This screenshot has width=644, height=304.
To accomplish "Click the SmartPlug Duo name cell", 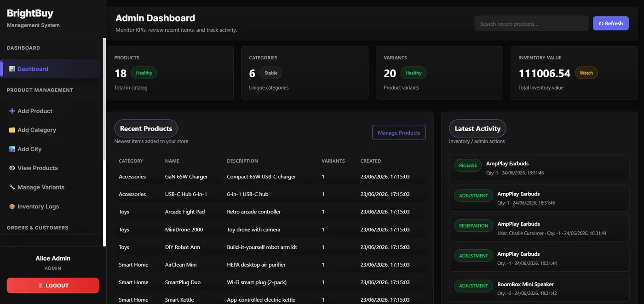I will [x=183, y=282].
